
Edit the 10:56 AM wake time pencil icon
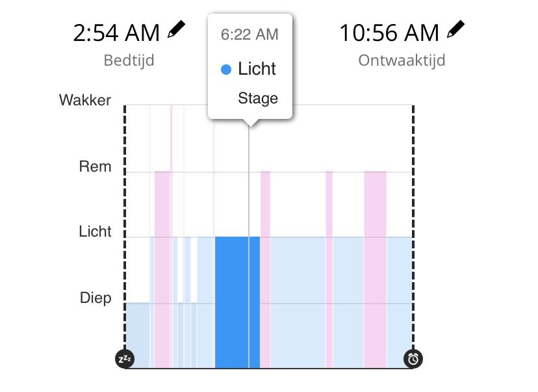tap(455, 29)
